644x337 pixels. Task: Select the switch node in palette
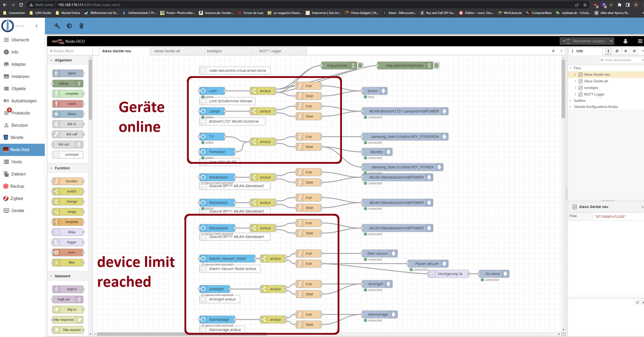click(x=68, y=192)
